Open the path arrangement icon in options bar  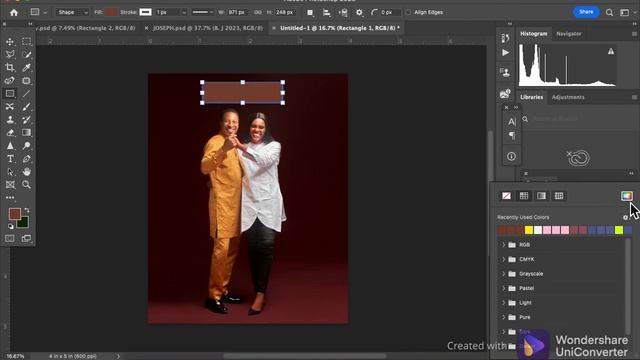coord(343,13)
